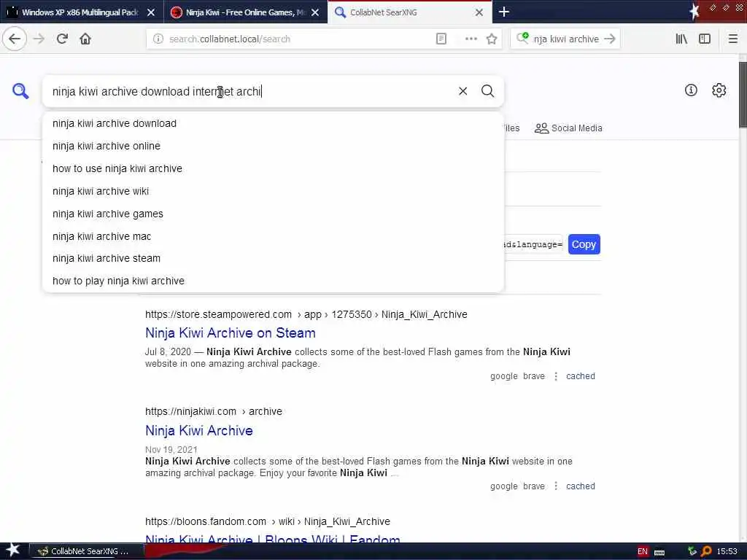
Task: Open page actions three-dots menu
Action: 471,39
